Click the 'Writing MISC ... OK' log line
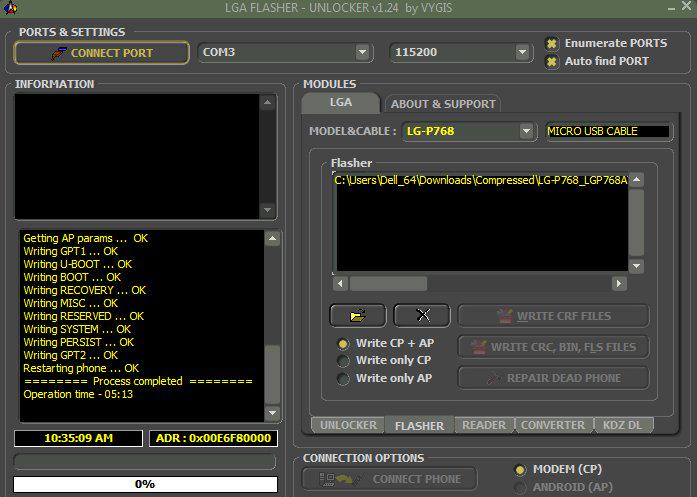 [x=71, y=303]
